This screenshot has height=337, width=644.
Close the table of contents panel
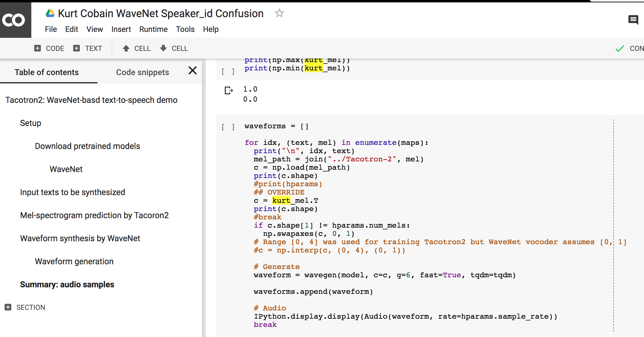[x=193, y=70]
